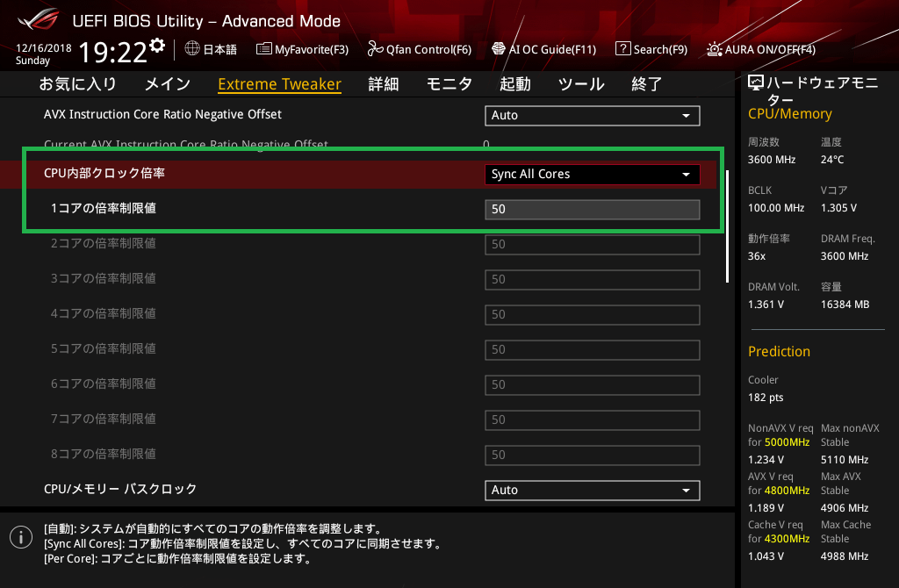Click the AURA ON/OFF light icon
Viewport: 899px width, 588px height.
[x=714, y=49]
